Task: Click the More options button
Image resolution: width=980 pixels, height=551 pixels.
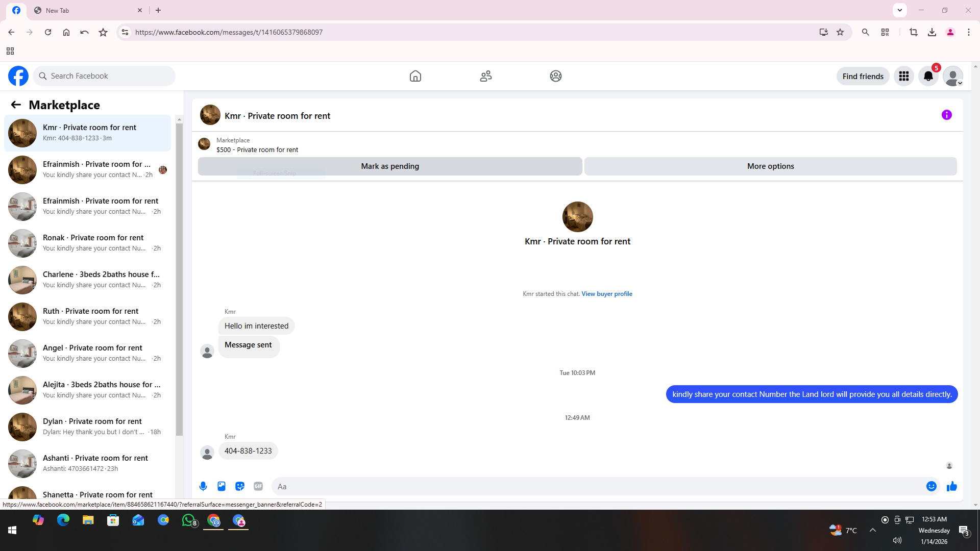Action: click(x=770, y=166)
